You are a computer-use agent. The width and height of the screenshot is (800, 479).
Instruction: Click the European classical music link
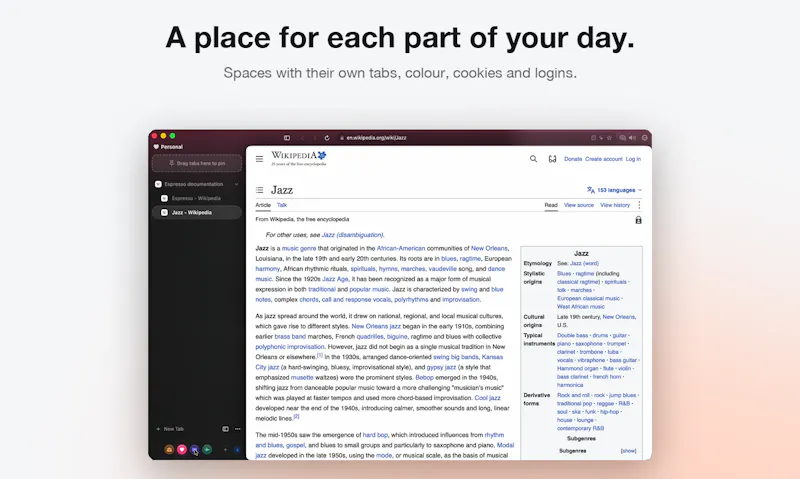point(588,298)
